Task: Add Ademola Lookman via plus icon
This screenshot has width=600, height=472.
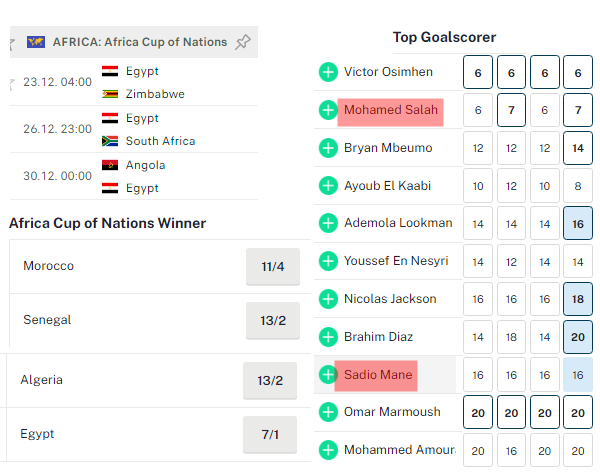Action: [x=328, y=223]
